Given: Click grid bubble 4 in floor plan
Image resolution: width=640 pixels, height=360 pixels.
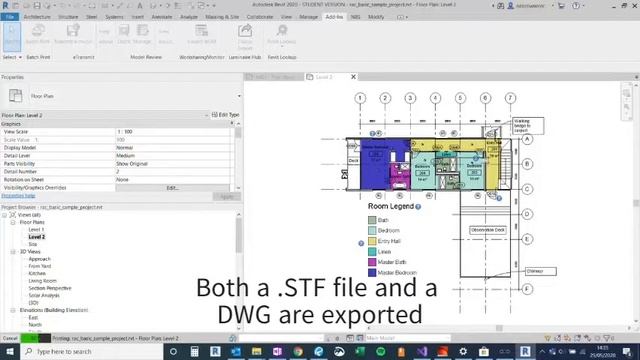Looking at the screenshot, I should click(435, 98).
